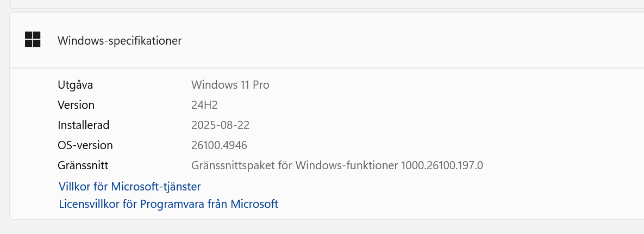Screen dimensions: 644x234
Task: Click the OS-version label
Action: (85, 145)
